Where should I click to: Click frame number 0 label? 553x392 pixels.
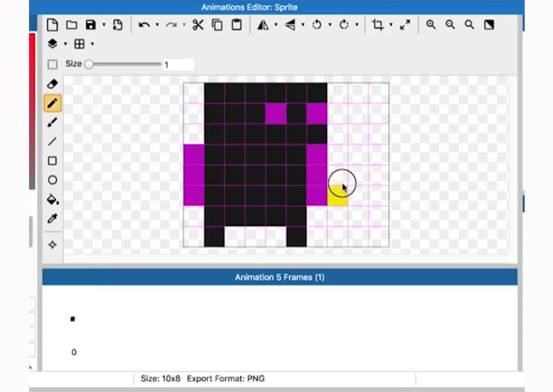74,352
